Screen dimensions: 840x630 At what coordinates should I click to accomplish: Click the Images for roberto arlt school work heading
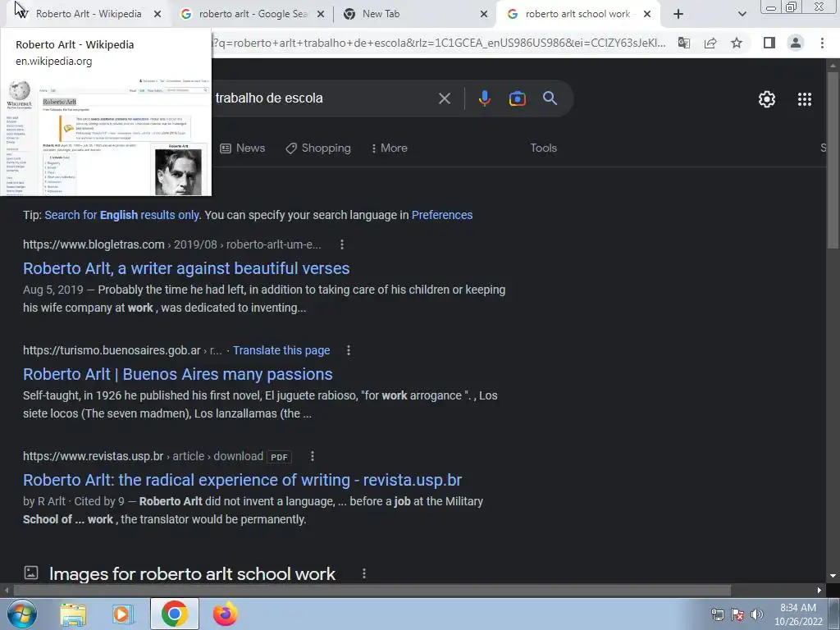click(192, 573)
